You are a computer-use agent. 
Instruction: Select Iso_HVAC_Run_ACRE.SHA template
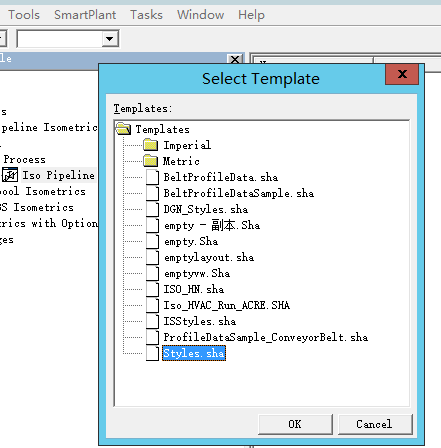point(227,305)
